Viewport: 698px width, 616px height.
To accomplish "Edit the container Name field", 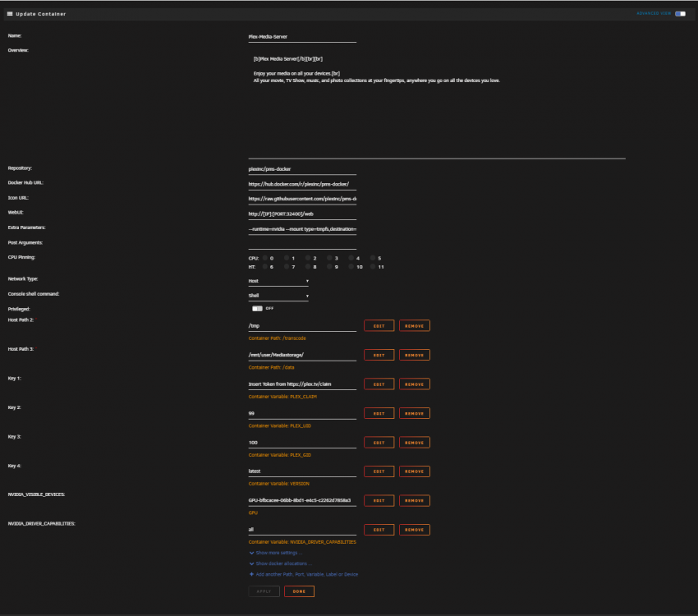I will [302, 37].
